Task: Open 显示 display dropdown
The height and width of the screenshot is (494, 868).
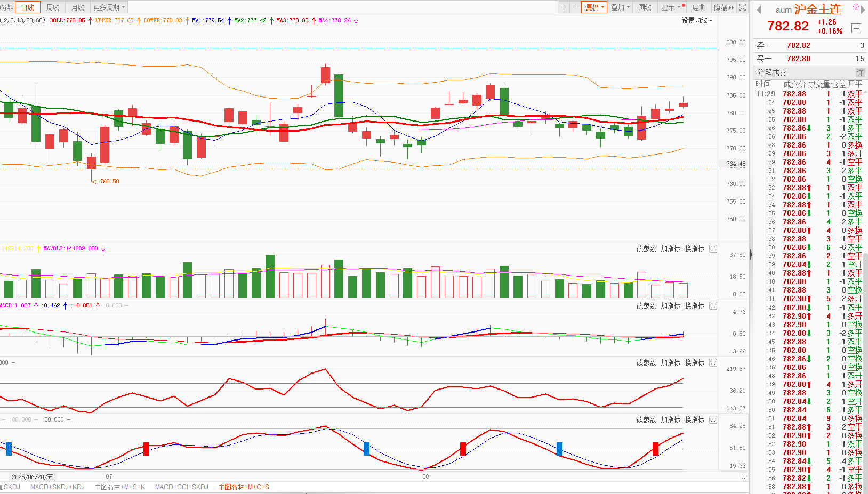Action: (x=671, y=7)
